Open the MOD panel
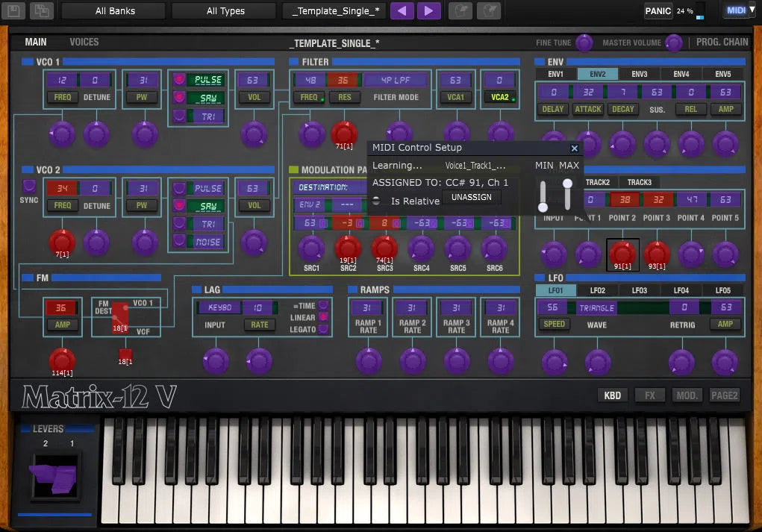The image size is (762, 532). pyautogui.click(x=686, y=395)
